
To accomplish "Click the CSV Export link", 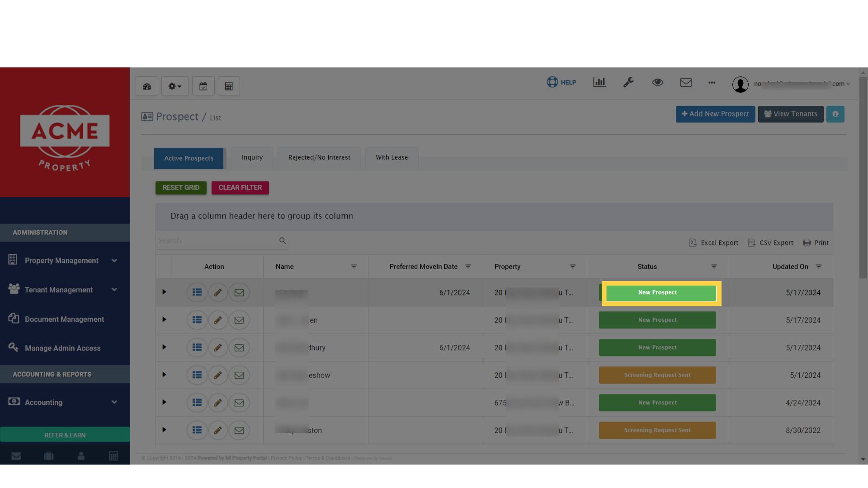I will point(770,243).
